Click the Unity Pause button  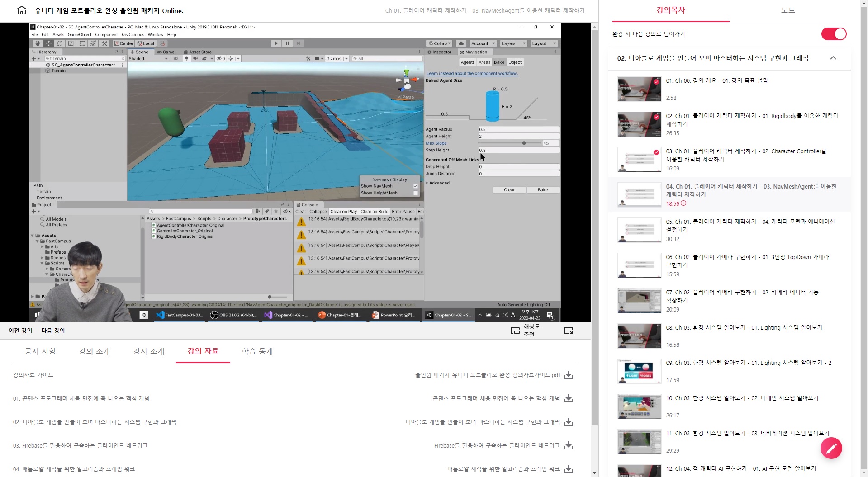pyautogui.click(x=287, y=43)
